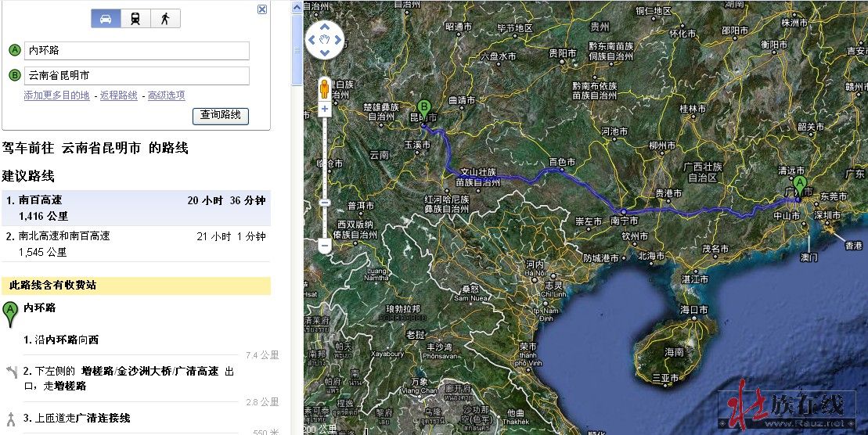
Task: Click the starting point field containing 内环路
Action: pos(136,51)
